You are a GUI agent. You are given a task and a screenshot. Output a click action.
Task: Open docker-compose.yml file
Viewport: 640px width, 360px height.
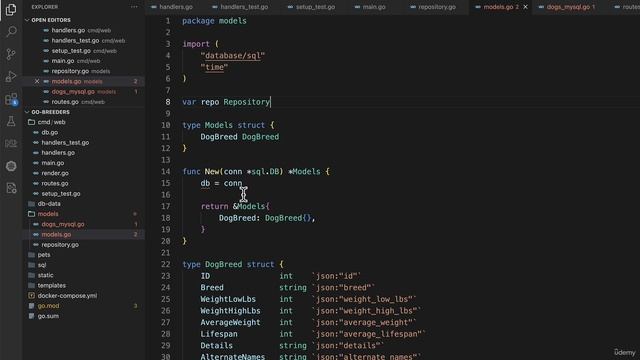(67, 296)
